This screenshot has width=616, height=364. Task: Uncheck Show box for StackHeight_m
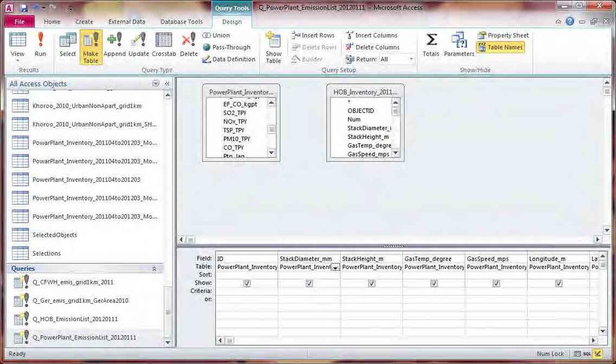coord(372,283)
